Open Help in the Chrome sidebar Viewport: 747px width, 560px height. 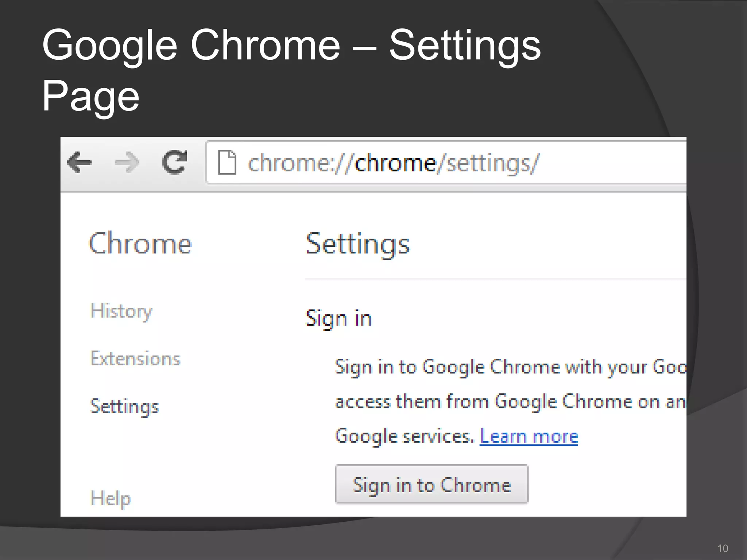pyautogui.click(x=111, y=498)
